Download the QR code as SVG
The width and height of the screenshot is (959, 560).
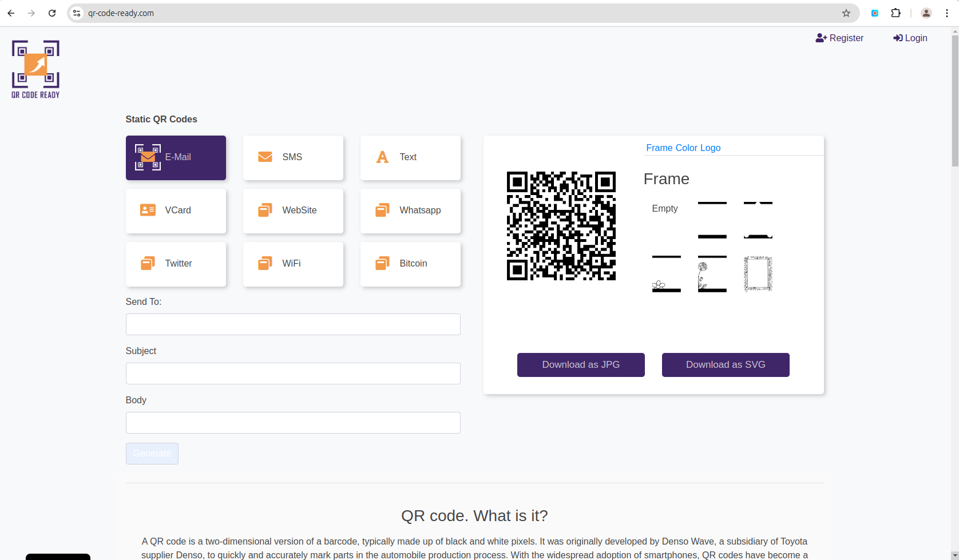pyautogui.click(x=726, y=365)
